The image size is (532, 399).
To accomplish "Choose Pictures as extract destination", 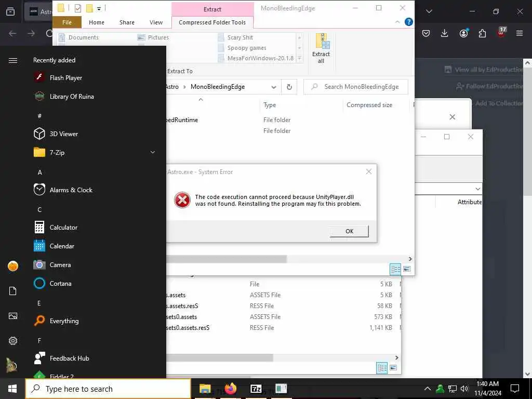I will click(154, 37).
